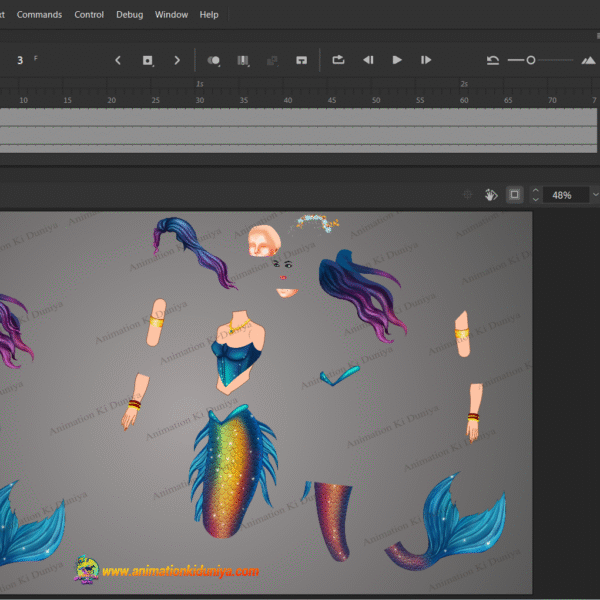This screenshot has width=600, height=600.
Task: Open the stage zoom dropdown arrow
Action: click(x=595, y=195)
